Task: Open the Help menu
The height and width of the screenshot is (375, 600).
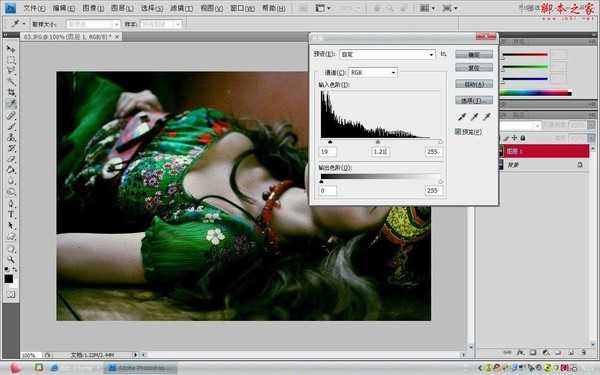Action: 274,8
